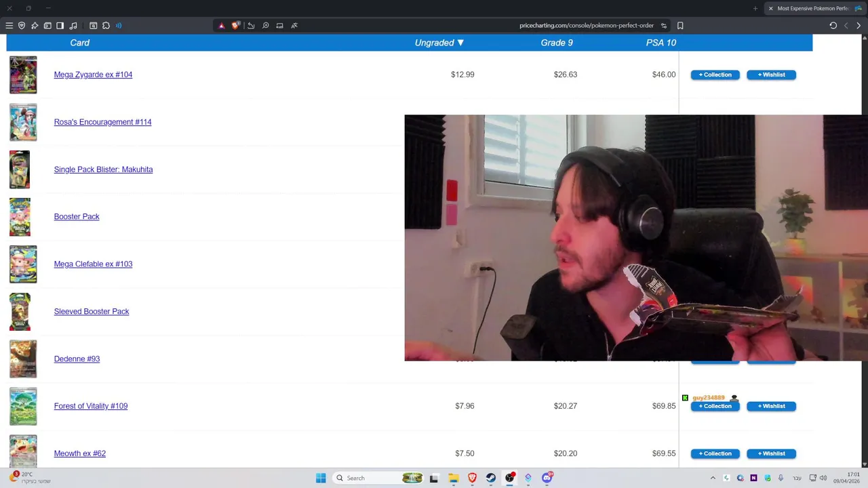Click the zoom magnifier icon in the address bar
The height and width of the screenshot is (488, 868).
tap(266, 26)
